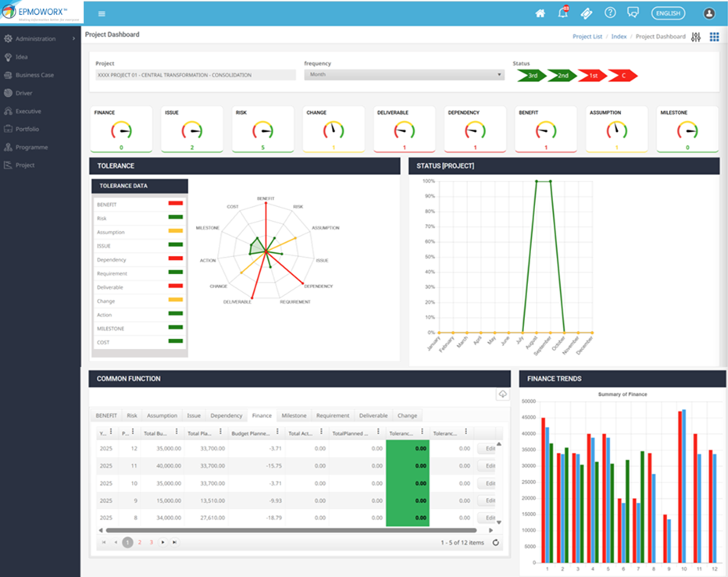Refresh the grid with the reload icon
The height and width of the screenshot is (577, 728).
click(x=496, y=542)
